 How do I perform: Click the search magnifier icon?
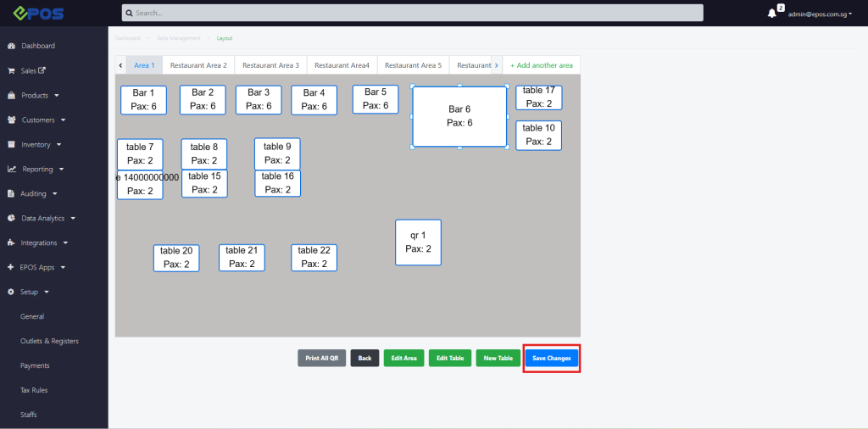point(130,13)
